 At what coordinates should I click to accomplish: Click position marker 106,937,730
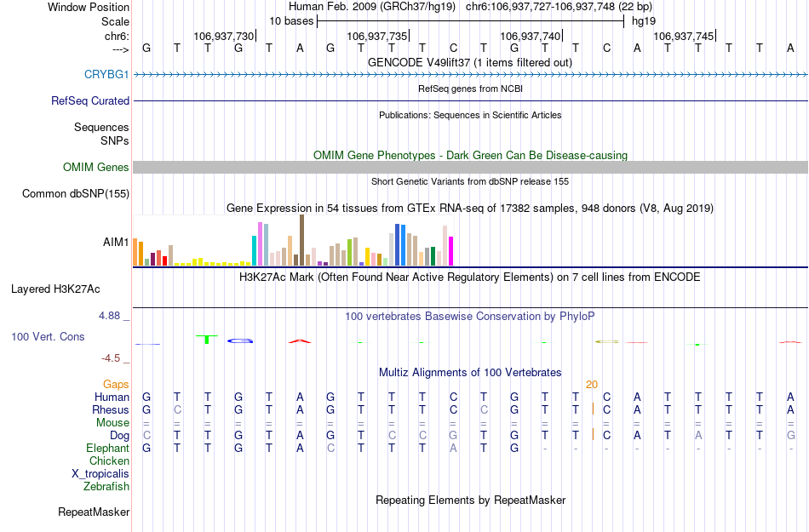224,36
